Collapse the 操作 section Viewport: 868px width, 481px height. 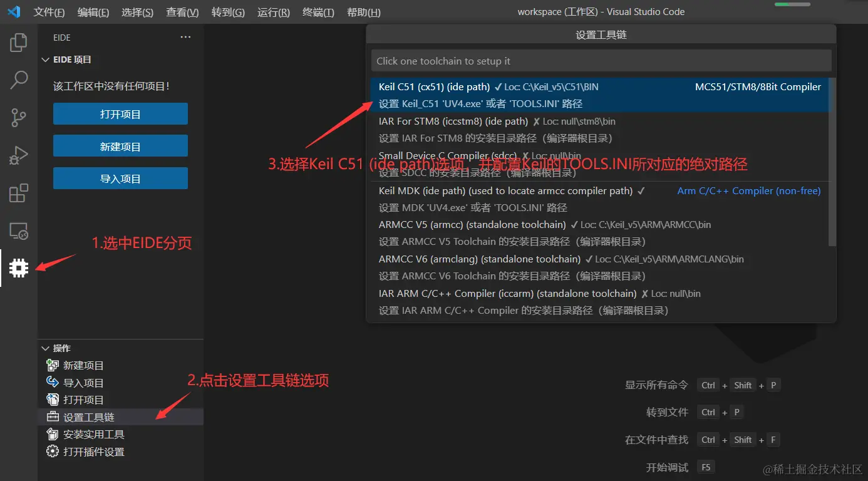coord(45,348)
